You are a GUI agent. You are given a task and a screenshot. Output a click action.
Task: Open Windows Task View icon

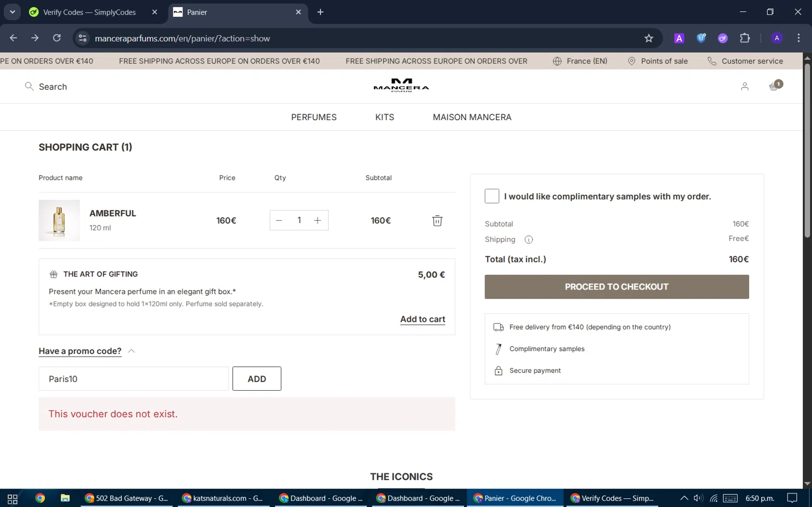click(12, 498)
